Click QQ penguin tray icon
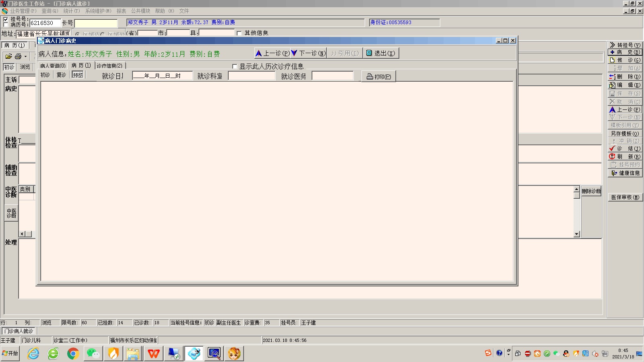Image resolution: width=644 pixels, height=362 pixels. click(x=566, y=354)
